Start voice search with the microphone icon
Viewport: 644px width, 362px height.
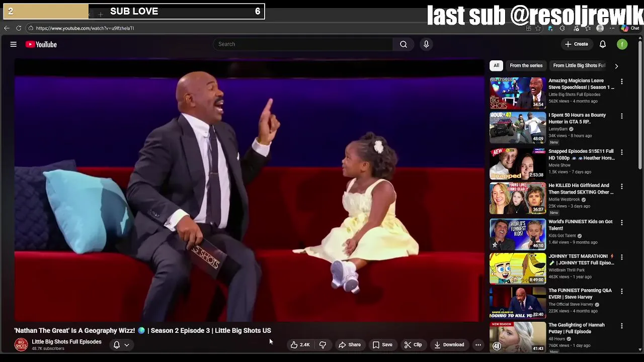pos(426,44)
